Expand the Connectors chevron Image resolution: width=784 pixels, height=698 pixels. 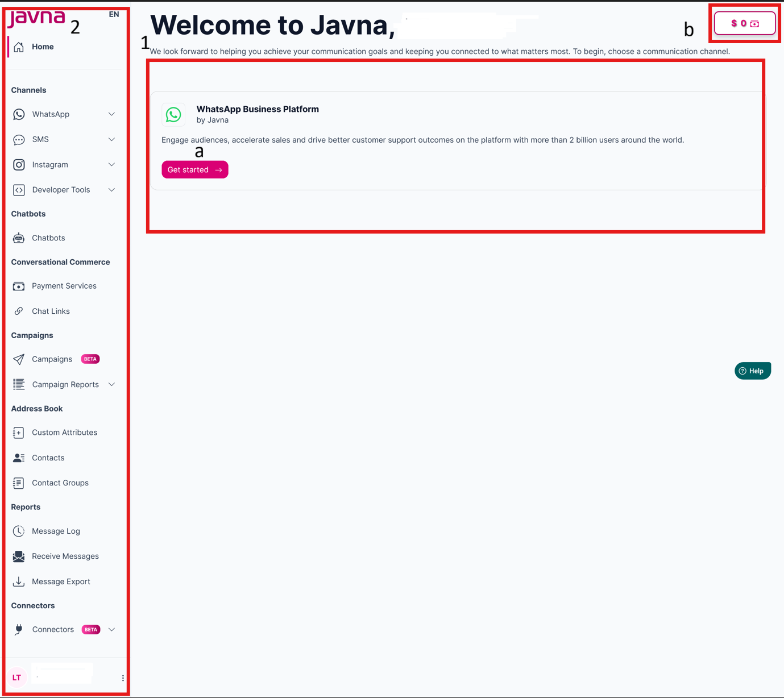[111, 629]
